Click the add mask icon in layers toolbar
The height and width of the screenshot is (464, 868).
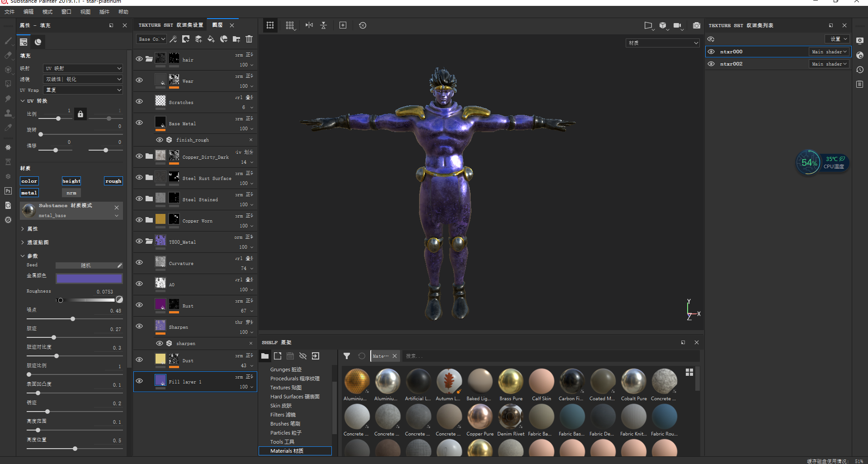186,39
